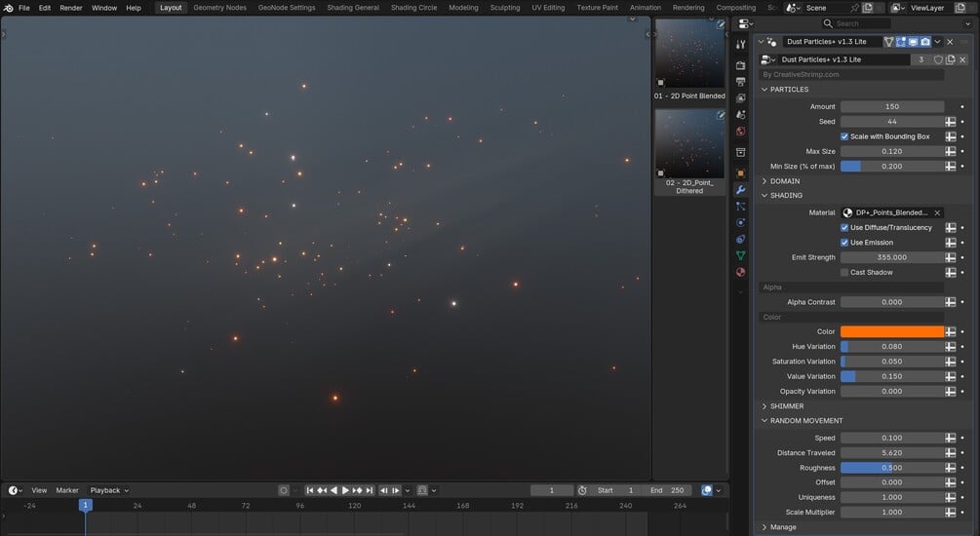Open the Material properties tab
Viewport: 980px width, 536px height.
click(741, 272)
